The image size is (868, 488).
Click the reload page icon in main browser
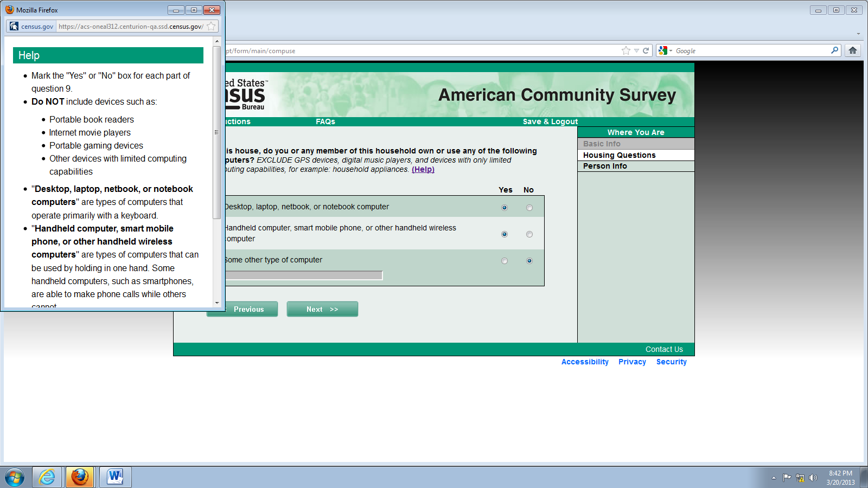click(x=646, y=50)
